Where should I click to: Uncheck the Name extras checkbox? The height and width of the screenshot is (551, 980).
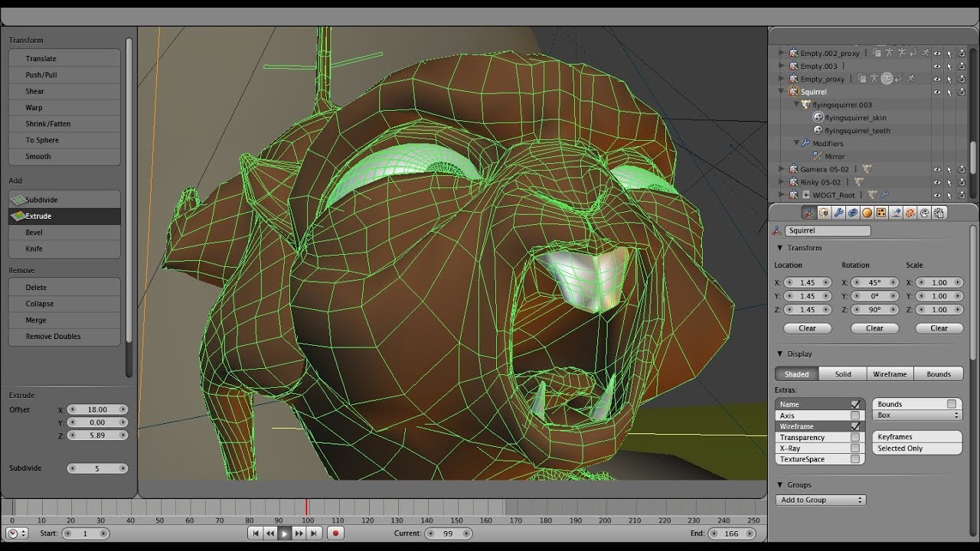[x=855, y=404]
